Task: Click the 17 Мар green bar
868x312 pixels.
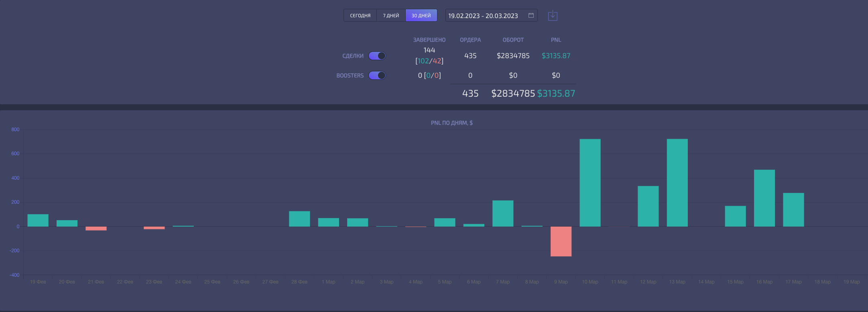Action: [793, 210]
